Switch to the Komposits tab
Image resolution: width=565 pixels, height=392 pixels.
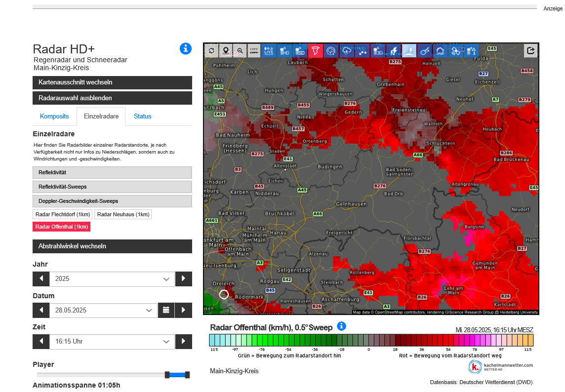(54, 117)
